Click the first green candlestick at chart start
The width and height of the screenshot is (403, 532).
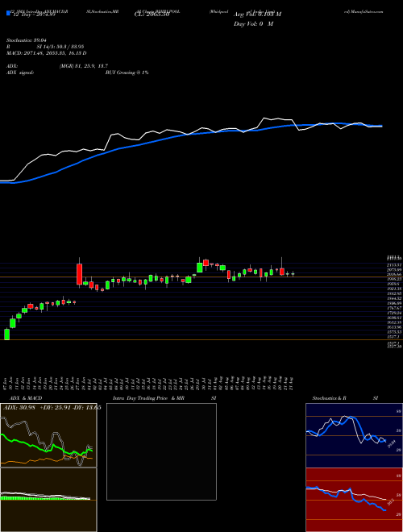(x=6, y=334)
